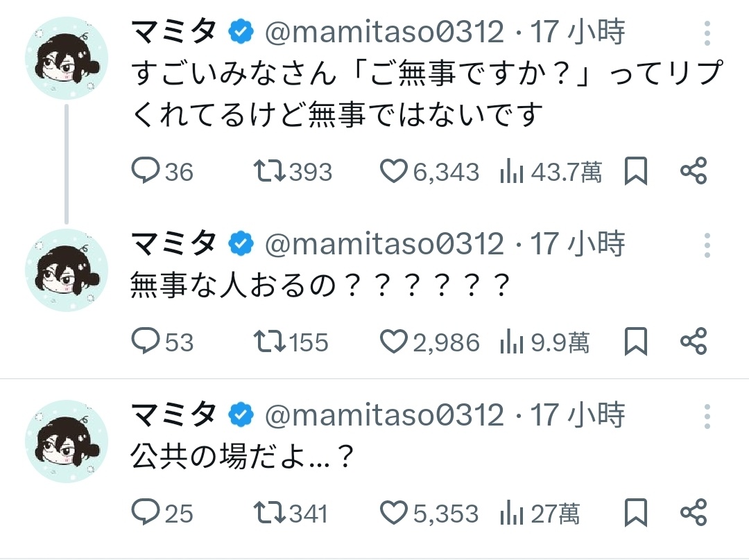This screenshot has height=560, width=749.
Task: Open more options for 無事な人おるの tweet
Action: click(x=707, y=246)
